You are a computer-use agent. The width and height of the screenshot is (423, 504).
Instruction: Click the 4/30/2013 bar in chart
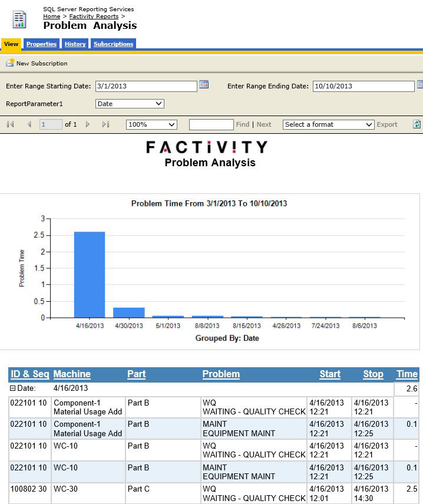coord(129,313)
